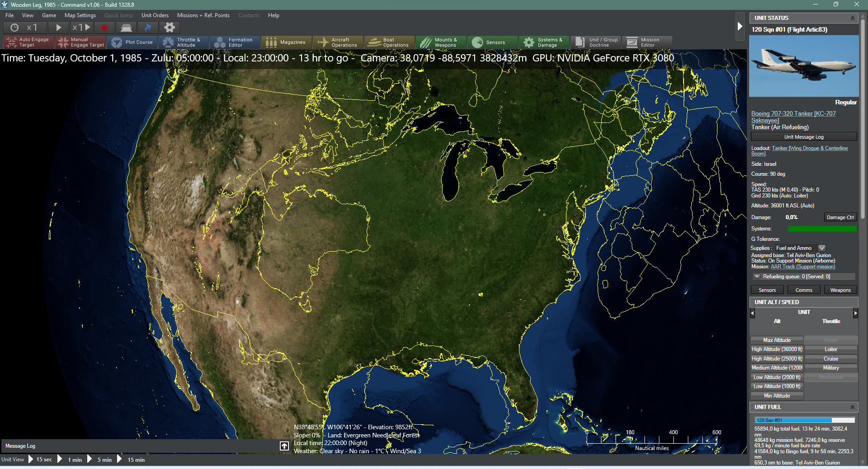The width and height of the screenshot is (868, 469).
Task: Click the Weapons button in unit status
Action: coord(840,290)
